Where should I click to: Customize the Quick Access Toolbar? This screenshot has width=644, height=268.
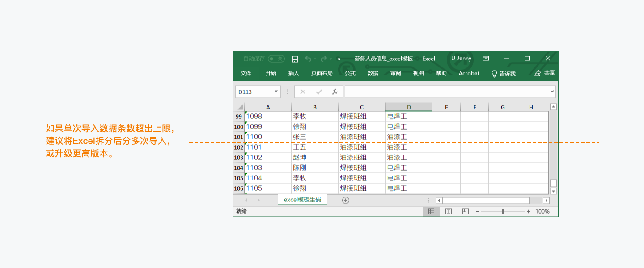[339, 59]
